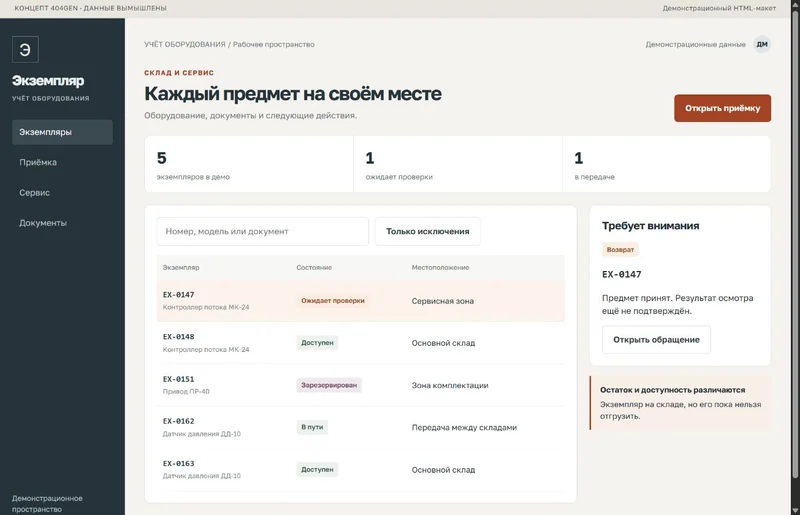
Task: Click the scrollbar down arrow
Action: tap(795, 510)
